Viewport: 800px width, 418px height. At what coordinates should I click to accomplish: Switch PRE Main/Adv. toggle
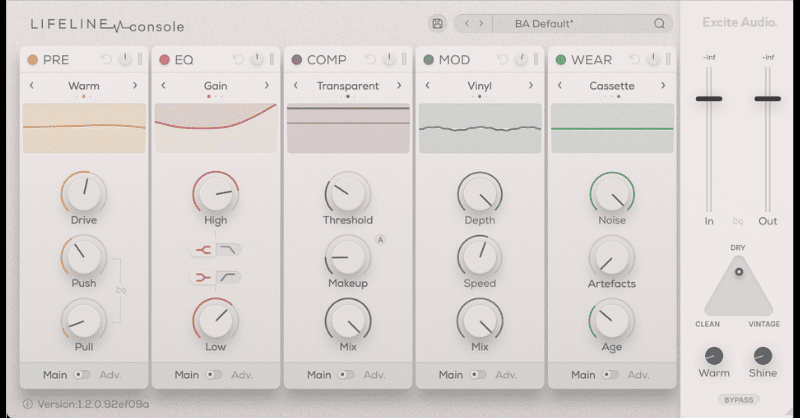click(82, 375)
